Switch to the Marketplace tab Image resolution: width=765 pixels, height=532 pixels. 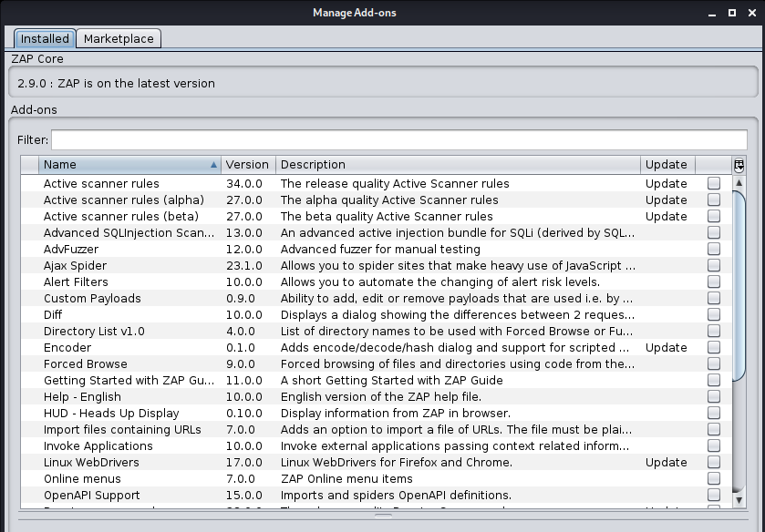(x=119, y=38)
